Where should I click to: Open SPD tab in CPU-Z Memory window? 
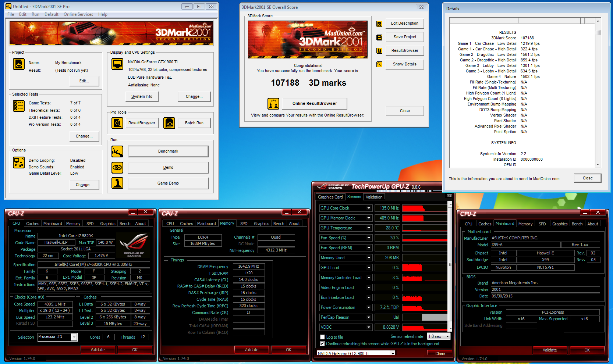point(244,224)
